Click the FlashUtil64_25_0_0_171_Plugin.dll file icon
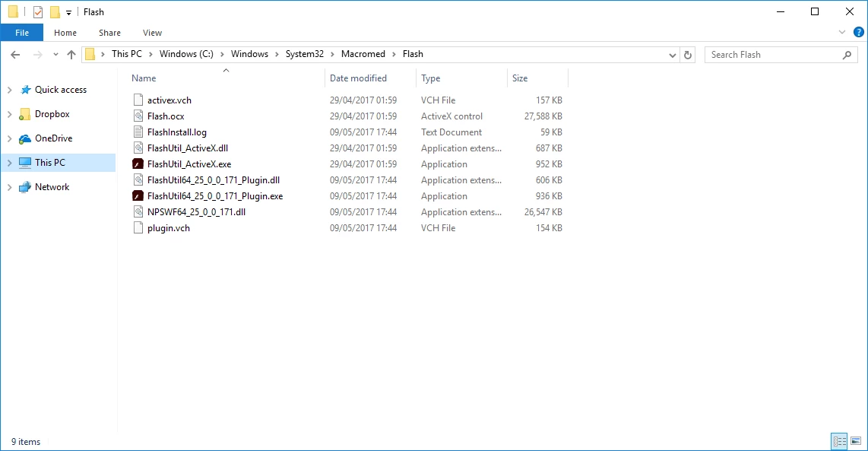The width and height of the screenshot is (868, 451). 138,179
